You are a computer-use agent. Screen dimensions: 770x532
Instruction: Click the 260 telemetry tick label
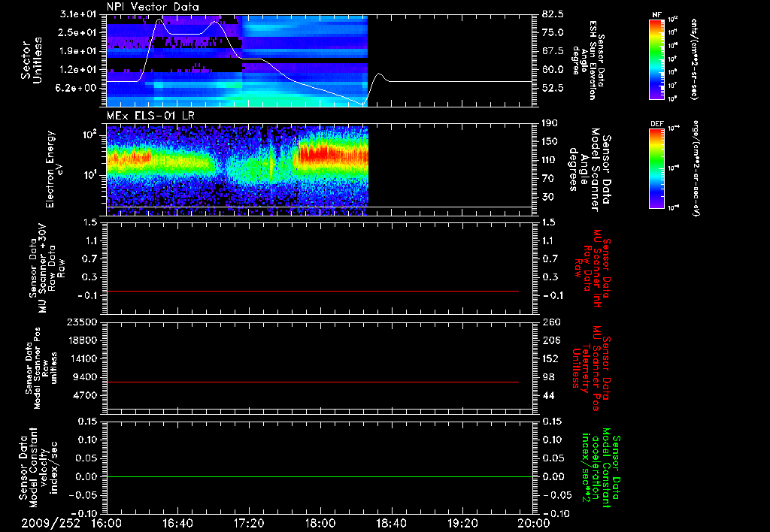(x=551, y=322)
